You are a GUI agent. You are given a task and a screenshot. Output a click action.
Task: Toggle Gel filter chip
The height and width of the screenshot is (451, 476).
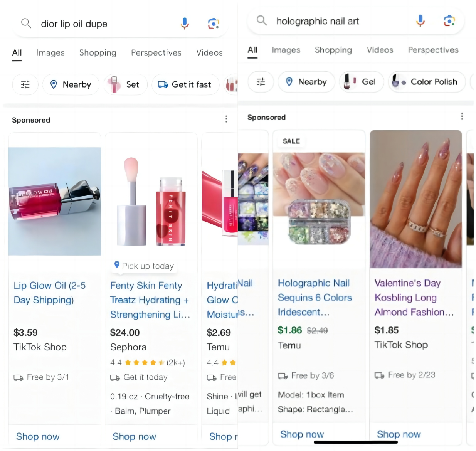(x=361, y=82)
